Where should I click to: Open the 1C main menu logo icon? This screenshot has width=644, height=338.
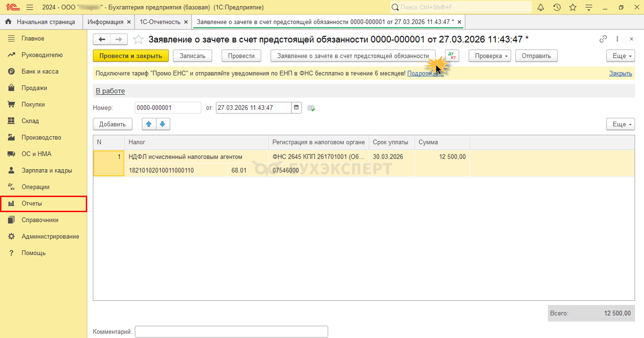[12, 7]
